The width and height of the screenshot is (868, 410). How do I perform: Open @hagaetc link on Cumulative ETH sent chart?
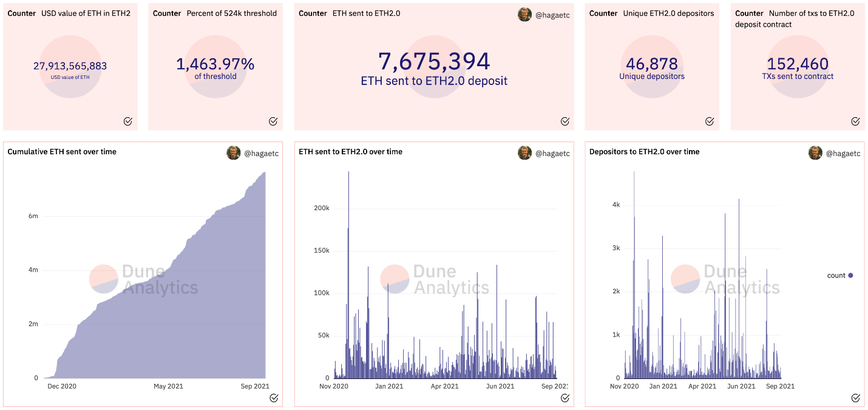point(261,154)
